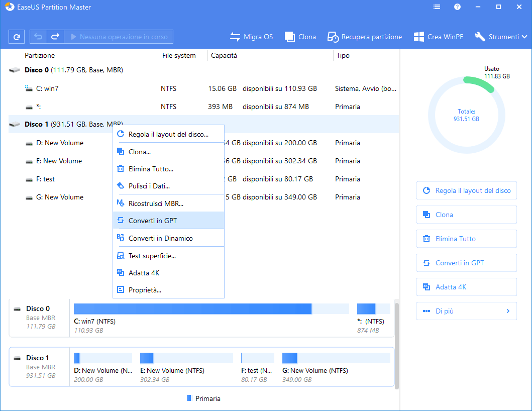The image size is (532, 411).
Task: Click the Capacità column header
Action: coord(224,55)
